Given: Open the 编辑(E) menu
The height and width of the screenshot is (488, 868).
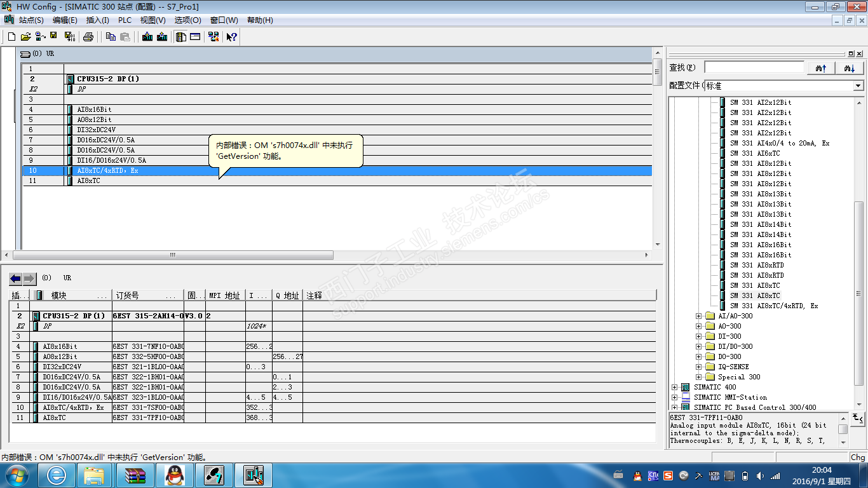Looking at the screenshot, I should 65,20.
